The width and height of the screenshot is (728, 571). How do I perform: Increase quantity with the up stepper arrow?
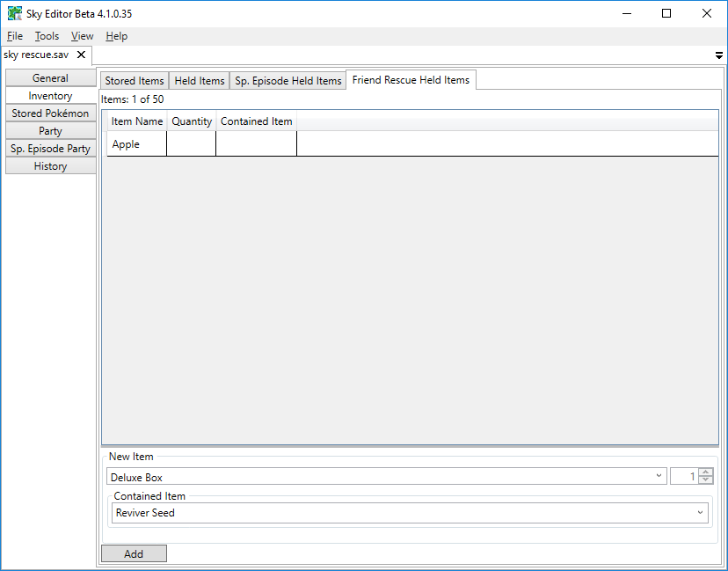706,472
